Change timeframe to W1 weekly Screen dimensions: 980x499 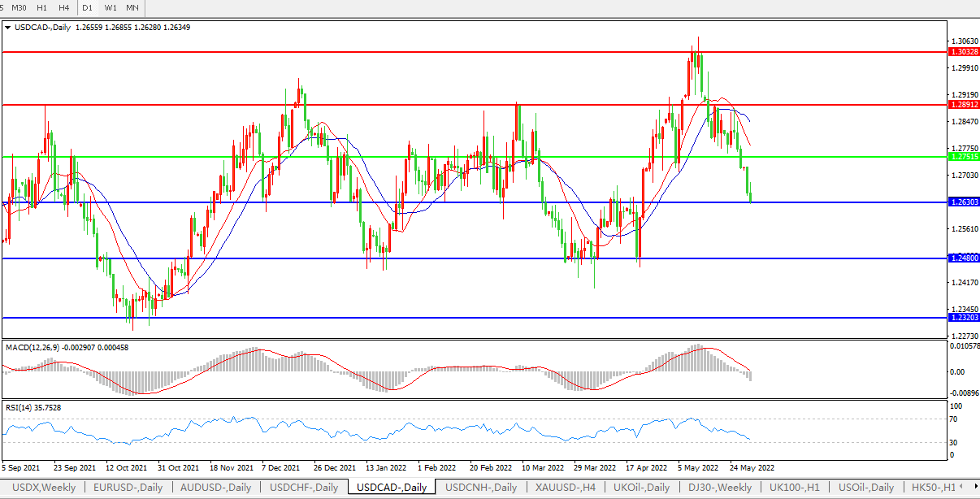[111, 7]
